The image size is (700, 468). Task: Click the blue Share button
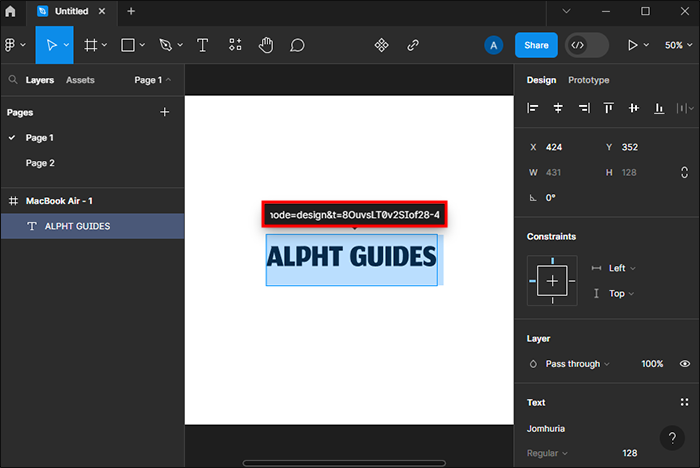pyautogui.click(x=536, y=45)
